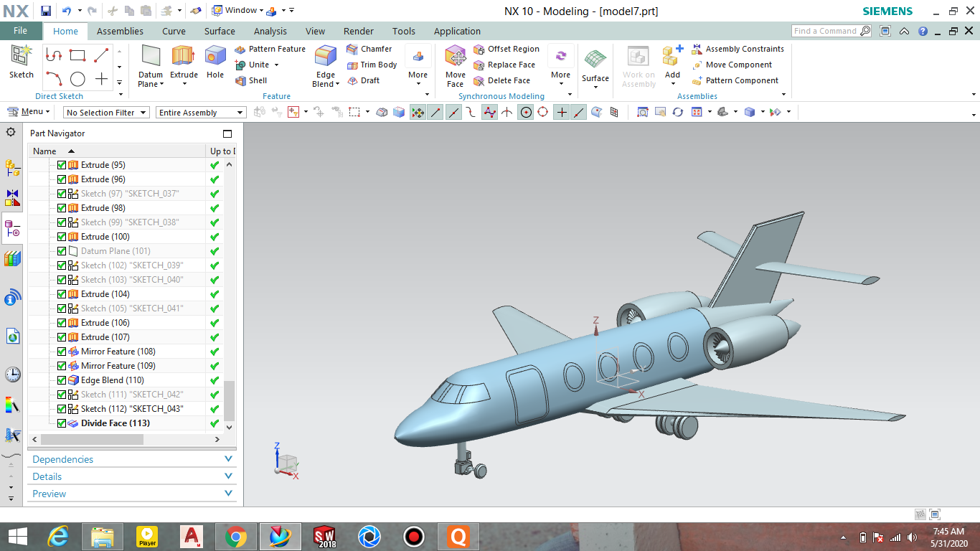Viewport: 980px width, 551px height.
Task: Choose the Delete Face command
Action: [x=502, y=80]
